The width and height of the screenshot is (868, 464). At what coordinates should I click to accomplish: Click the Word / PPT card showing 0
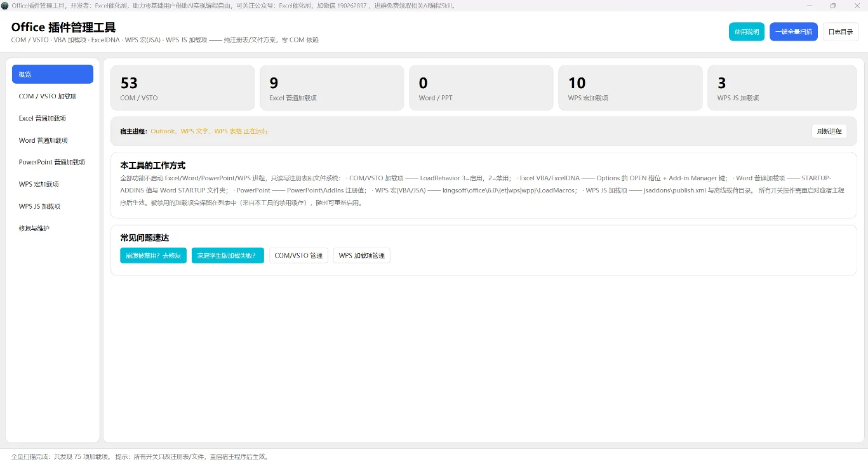tap(481, 88)
